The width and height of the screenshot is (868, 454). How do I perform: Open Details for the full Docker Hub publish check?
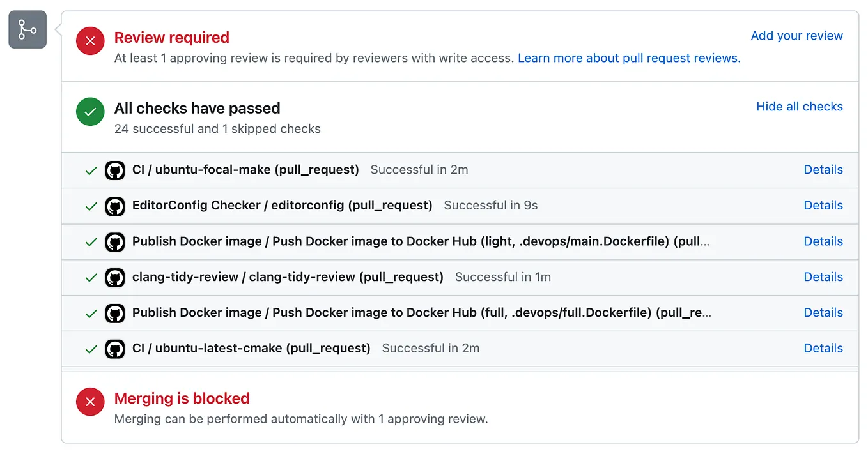(x=823, y=313)
